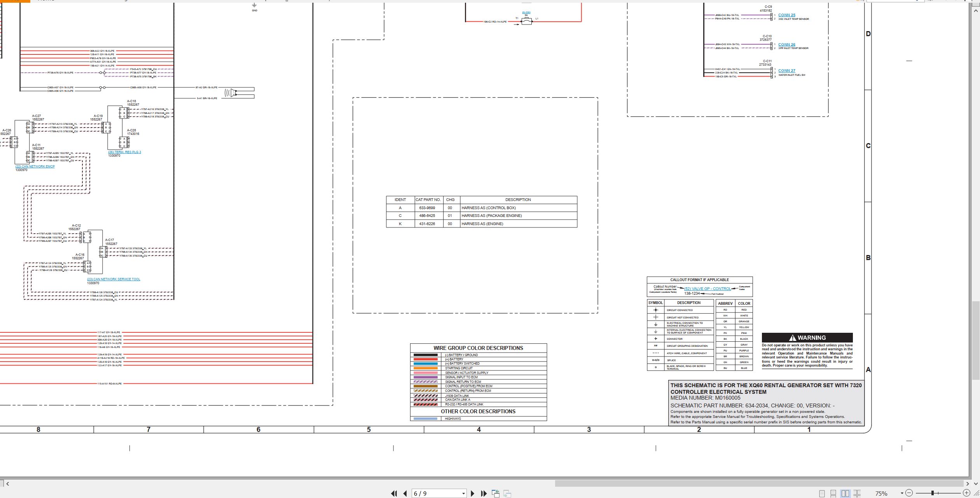
Task: Go to the previous page
Action: (405, 493)
